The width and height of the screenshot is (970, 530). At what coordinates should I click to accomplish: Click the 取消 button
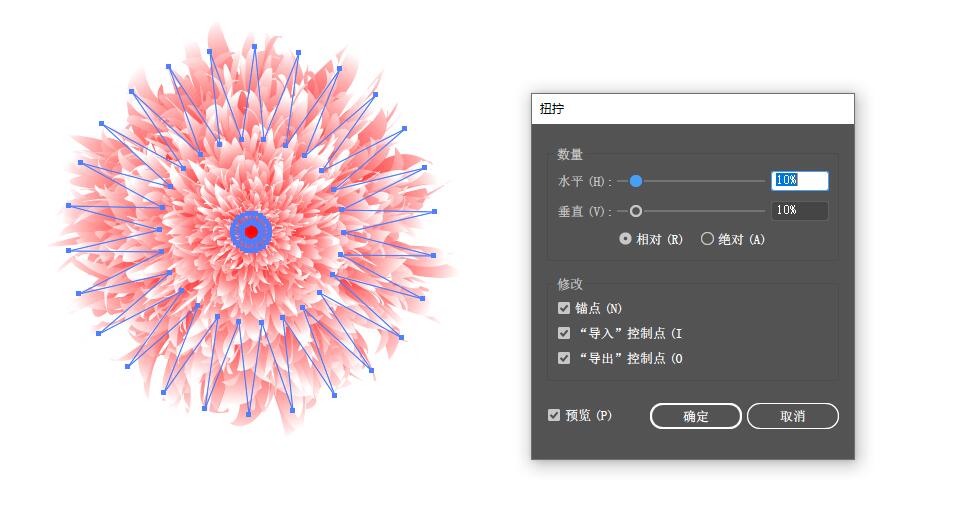[x=792, y=416]
